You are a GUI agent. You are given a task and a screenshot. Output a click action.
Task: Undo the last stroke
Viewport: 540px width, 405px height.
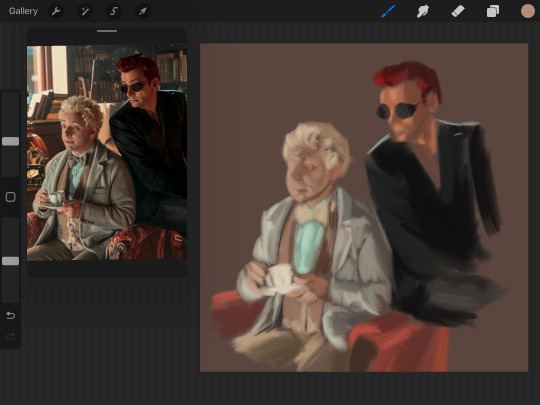coord(11,315)
